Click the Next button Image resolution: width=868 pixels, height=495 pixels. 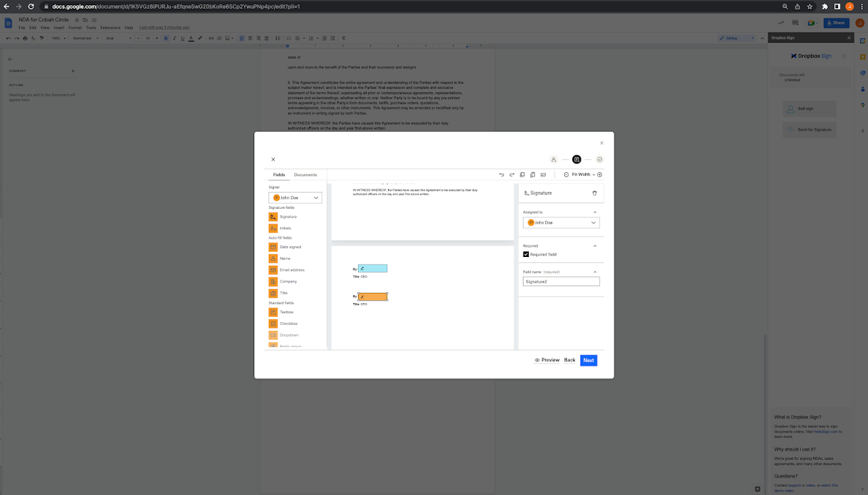(x=588, y=360)
